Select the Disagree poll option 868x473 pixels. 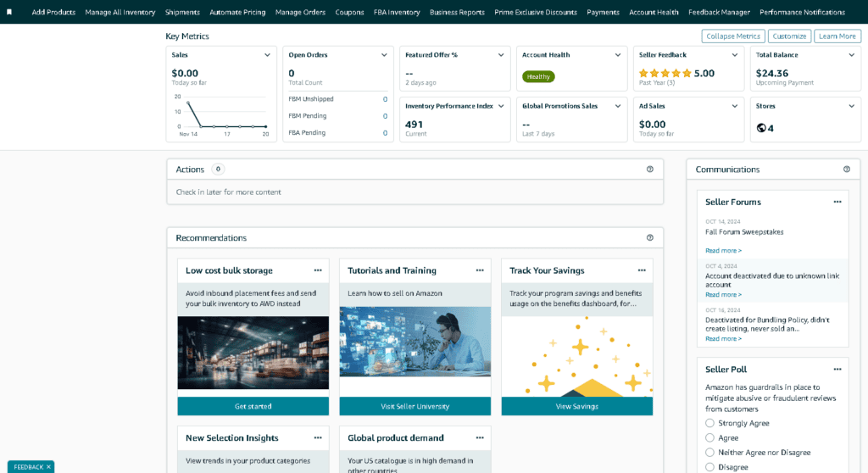[709, 467]
